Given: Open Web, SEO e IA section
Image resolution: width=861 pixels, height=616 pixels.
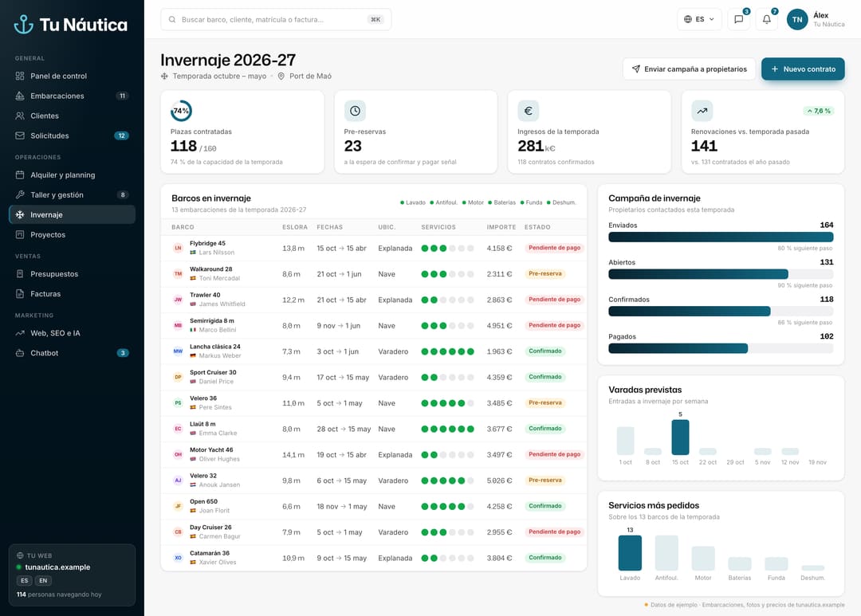Looking at the screenshot, I should pos(72,333).
